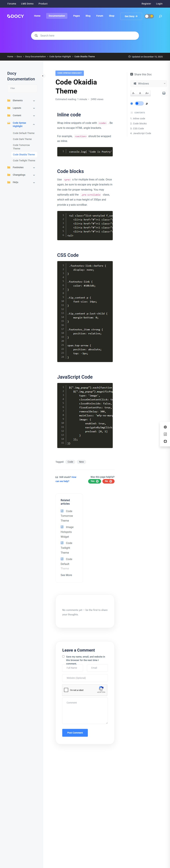Click the Footnotes folder icon
This screenshot has height=868, width=170.
(9, 167)
